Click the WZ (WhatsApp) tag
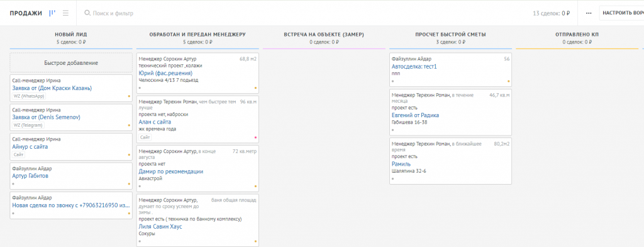The width and height of the screenshot is (644, 247). [x=29, y=96]
